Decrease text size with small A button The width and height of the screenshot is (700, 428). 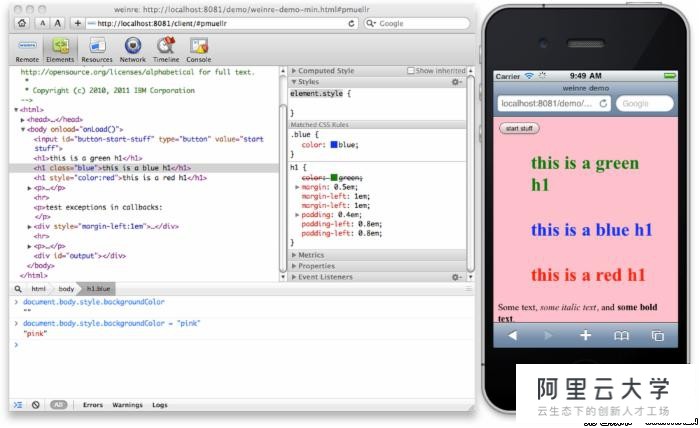42,23
